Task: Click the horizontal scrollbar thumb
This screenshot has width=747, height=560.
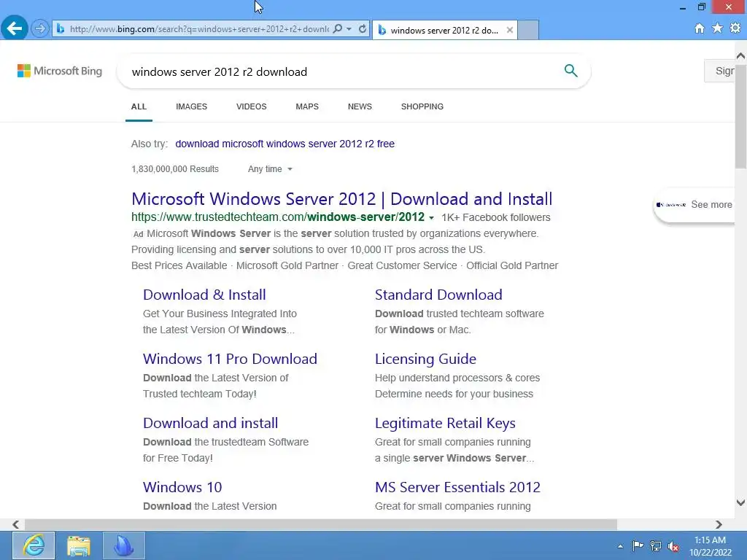Action: pos(321,524)
